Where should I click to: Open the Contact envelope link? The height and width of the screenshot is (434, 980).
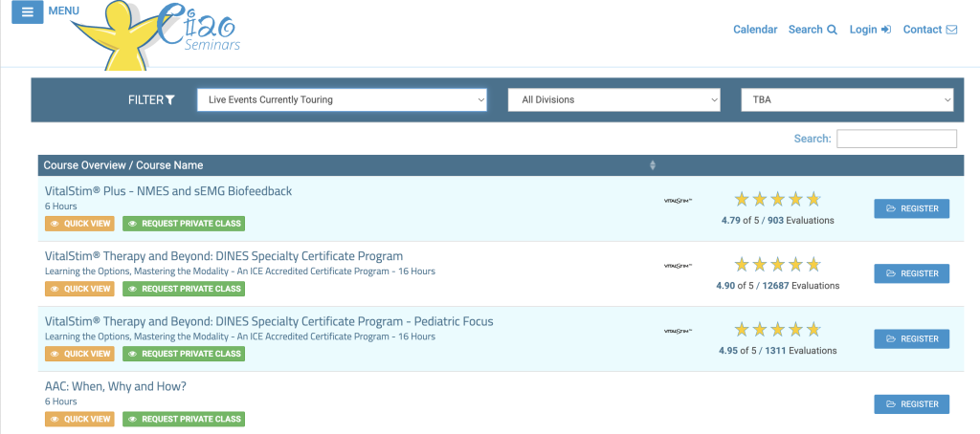point(930,30)
